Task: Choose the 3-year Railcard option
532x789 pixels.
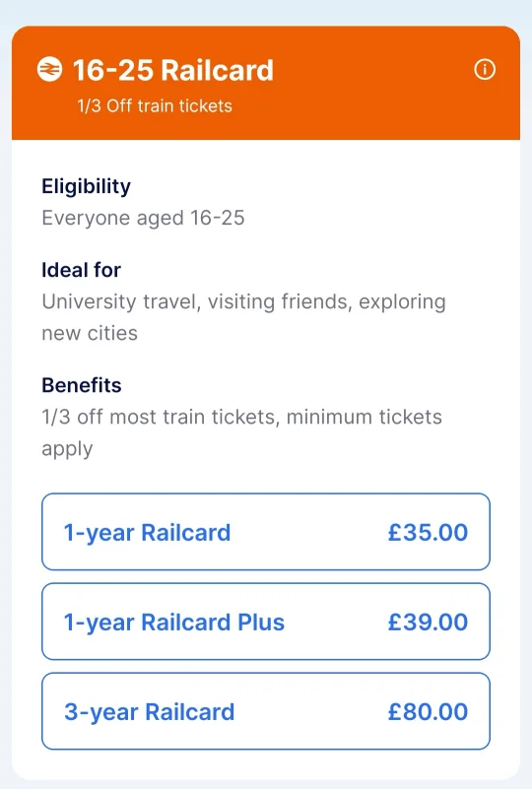Action: [266, 711]
